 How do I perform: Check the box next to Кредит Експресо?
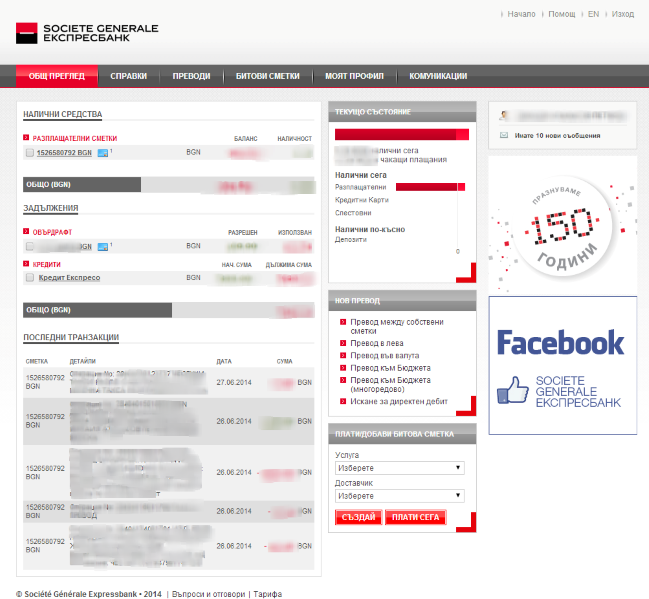coord(30,278)
